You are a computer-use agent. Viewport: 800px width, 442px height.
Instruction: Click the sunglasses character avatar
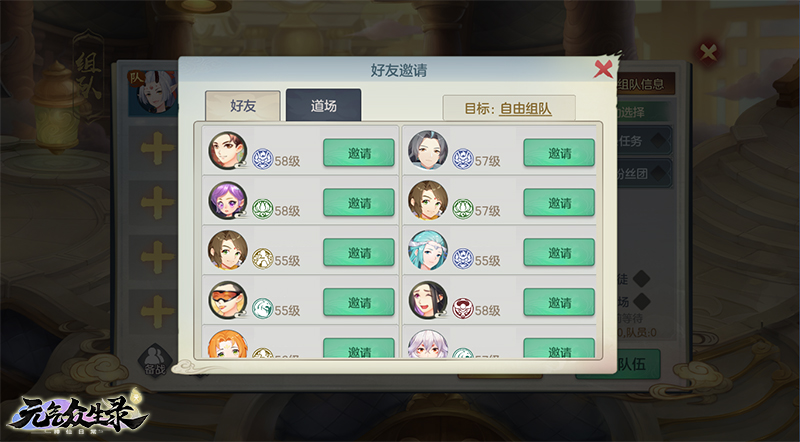(228, 300)
